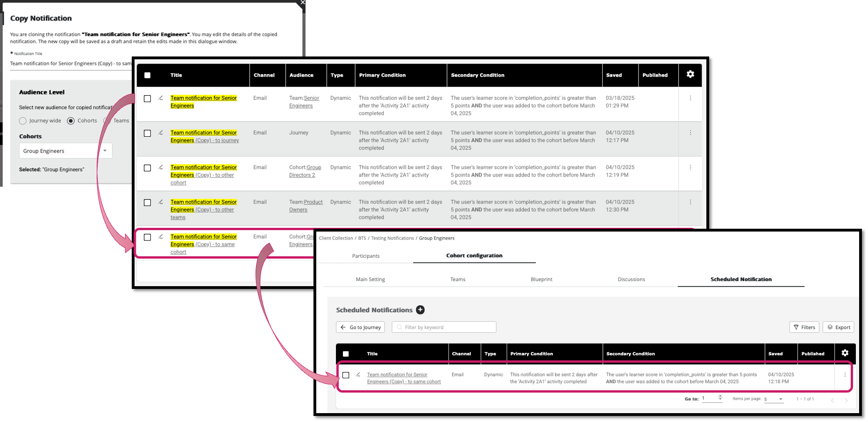The height and width of the screenshot is (422, 868).
Task: Open Group Directors 2 cohort audience link
Action: point(305,171)
